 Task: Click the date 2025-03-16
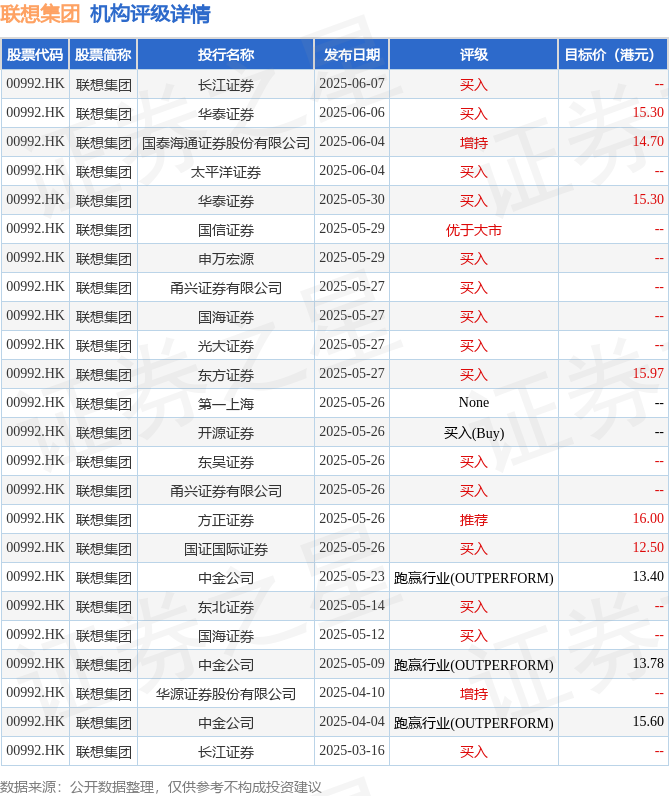tap(352, 750)
